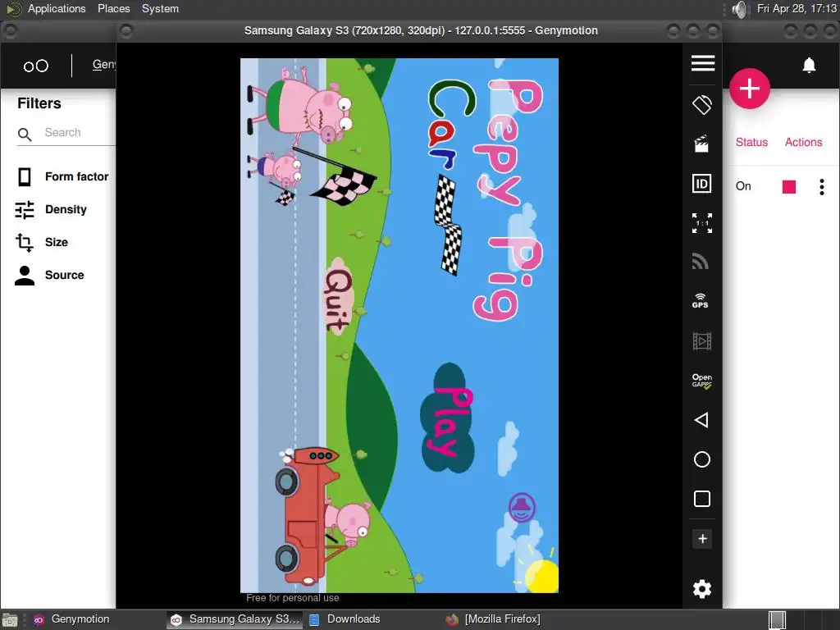The image size is (840, 630).
Task: Expand the Source filter
Action: 50,275
